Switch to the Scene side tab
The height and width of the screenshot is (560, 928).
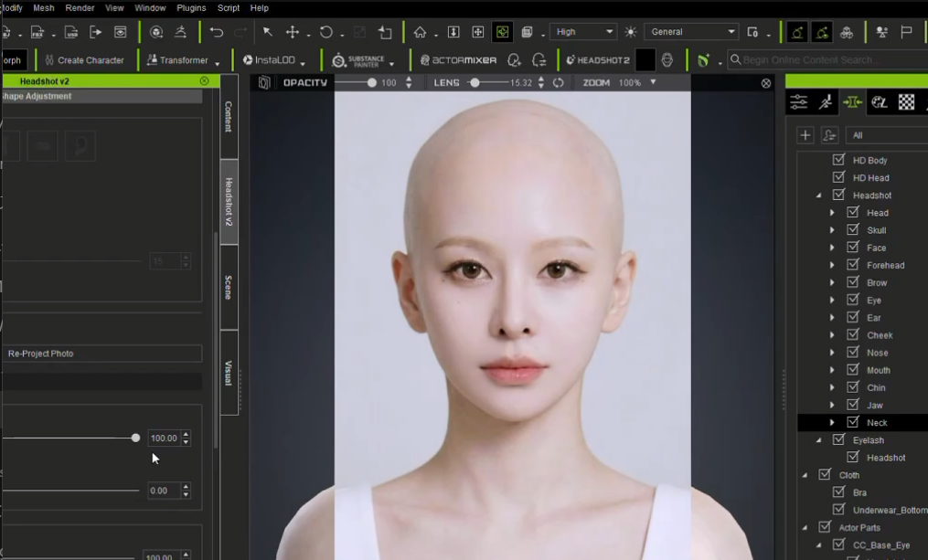229,288
